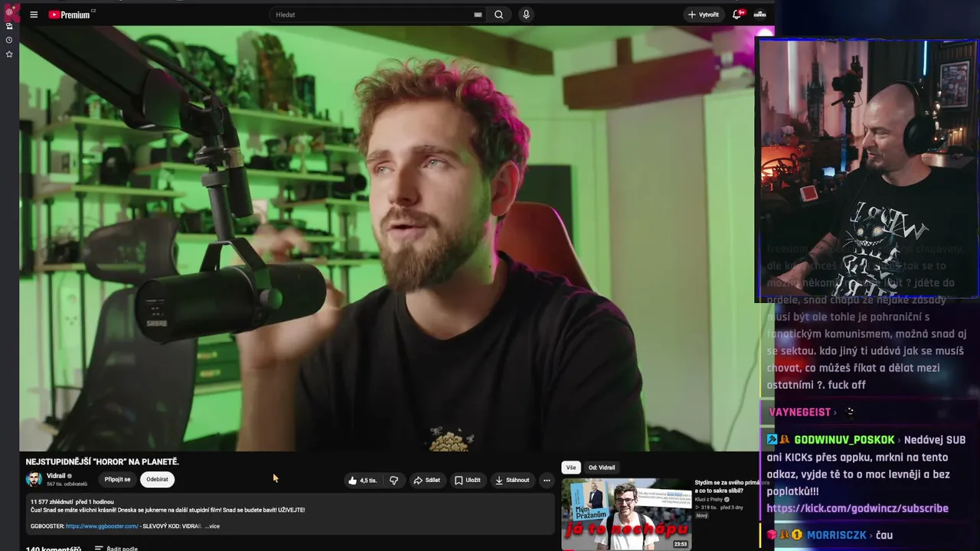Open the Vidrail channel name link
The height and width of the screenshot is (551, 980).
(x=56, y=476)
